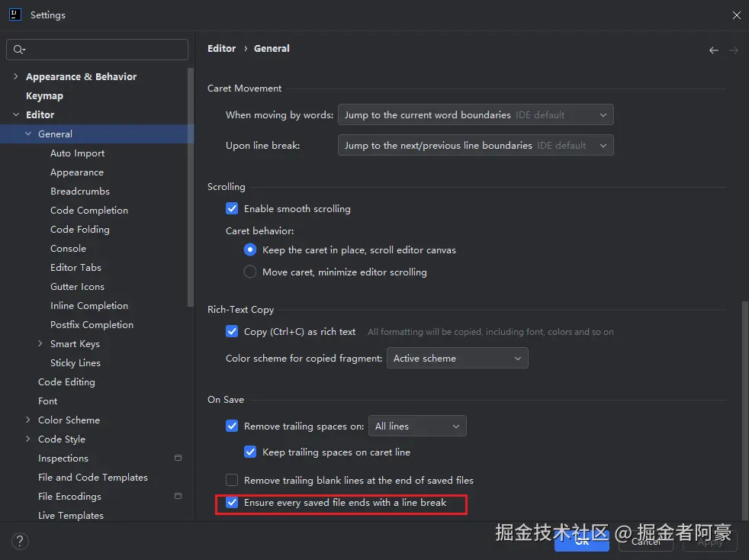
Task: Open Editor Tabs settings
Action: tap(76, 268)
